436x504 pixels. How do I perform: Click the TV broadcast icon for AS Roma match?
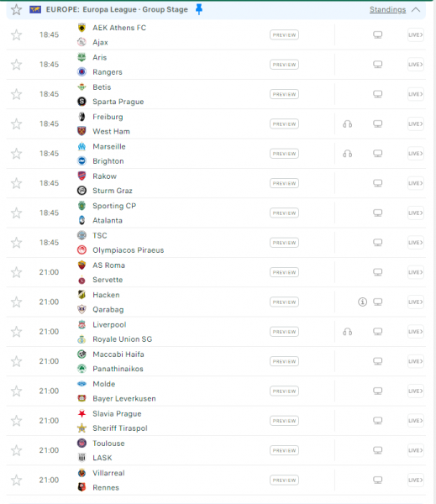(377, 272)
